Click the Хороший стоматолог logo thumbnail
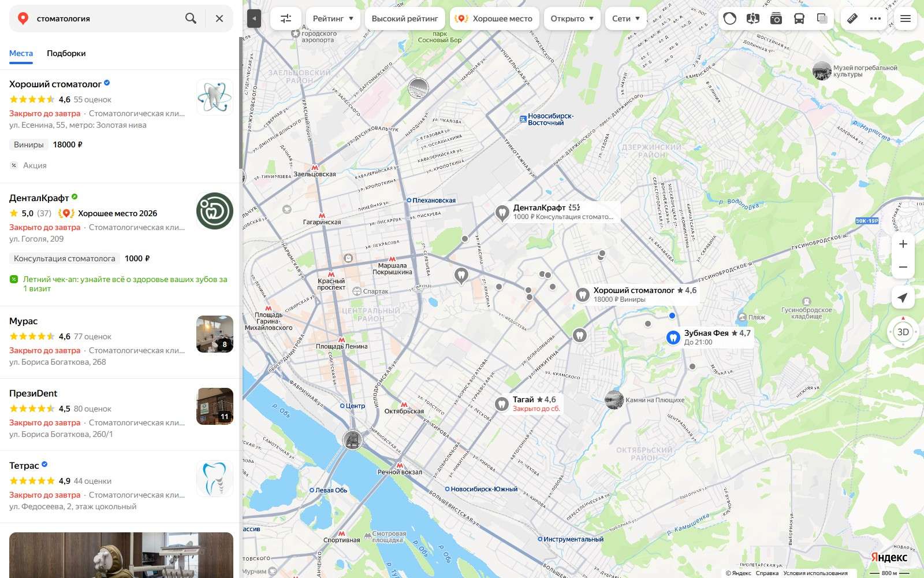 215,97
